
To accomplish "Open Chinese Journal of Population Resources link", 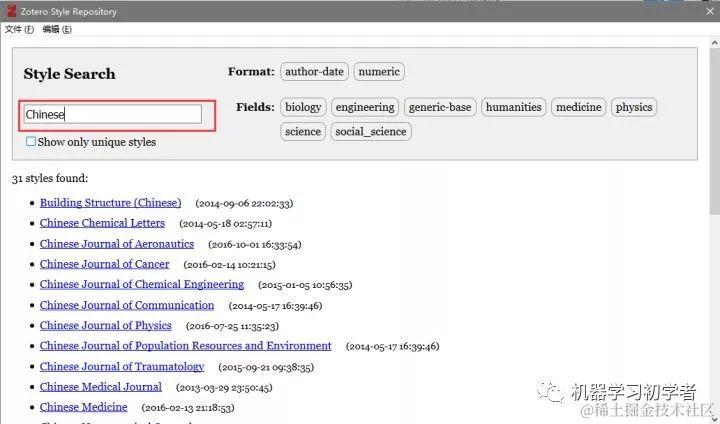I will 186,345.
